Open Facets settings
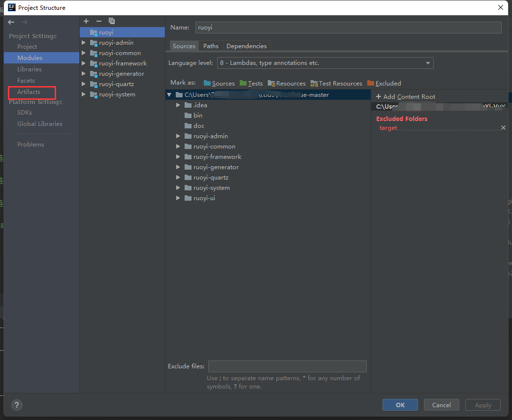 click(x=26, y=81)
